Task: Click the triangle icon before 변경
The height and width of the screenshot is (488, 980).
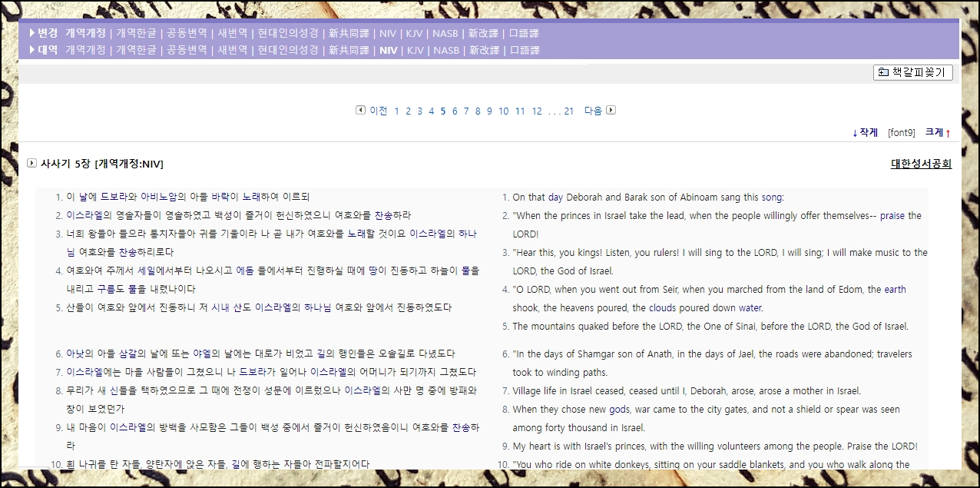Action: (x=31, y=33)
